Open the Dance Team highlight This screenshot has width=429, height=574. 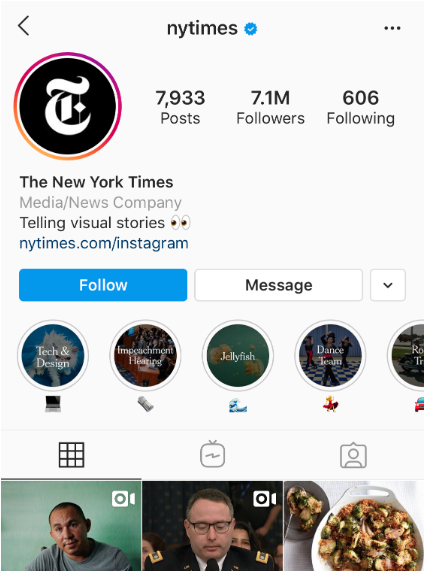(x=331, y=355)
